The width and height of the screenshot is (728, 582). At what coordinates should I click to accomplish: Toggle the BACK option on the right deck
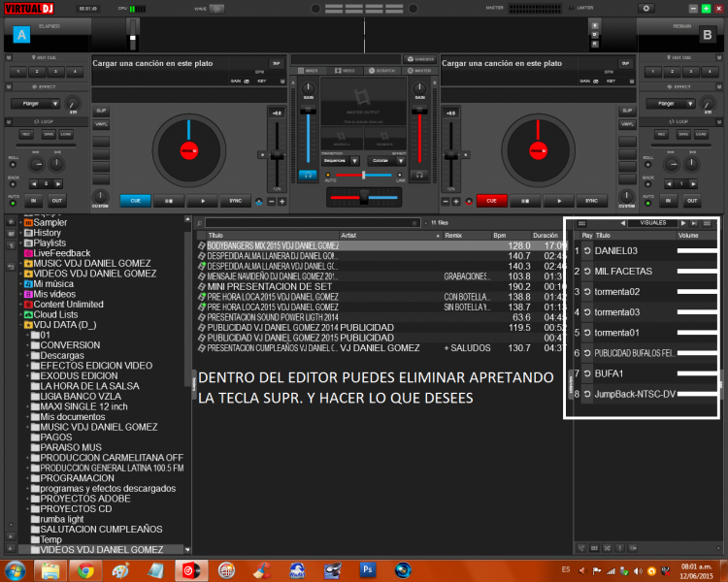(x=648, y=184)
